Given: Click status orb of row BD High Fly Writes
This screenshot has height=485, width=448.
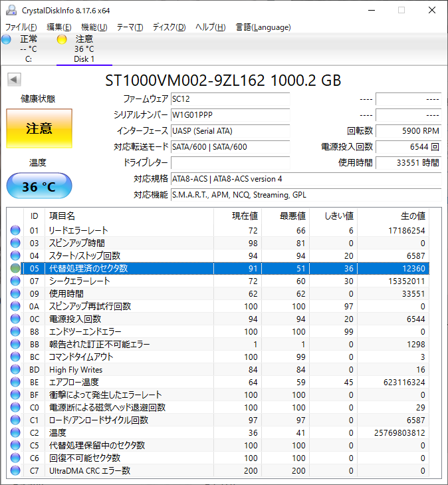Looking at the screenshot, I should click(x=15, y=370).
